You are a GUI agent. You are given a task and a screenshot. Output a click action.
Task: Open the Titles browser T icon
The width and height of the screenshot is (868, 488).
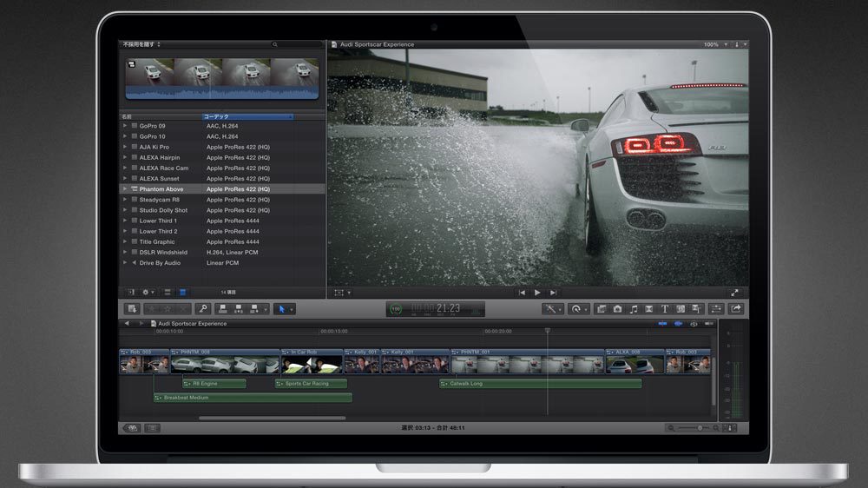point(665,309)
